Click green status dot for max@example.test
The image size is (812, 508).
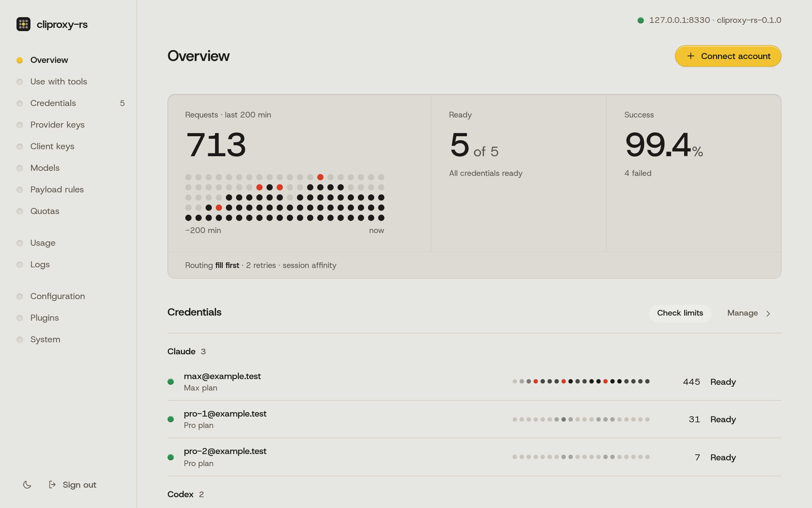coord(171,382)
